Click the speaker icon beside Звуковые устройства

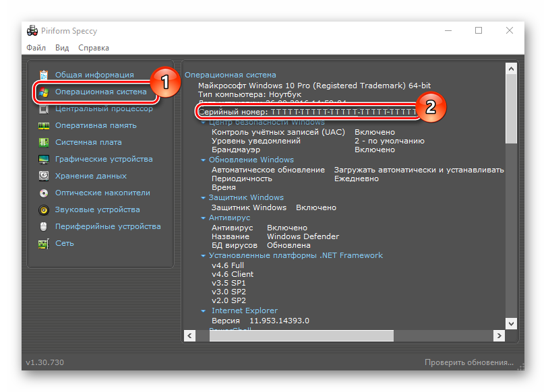pyautogui.click(x=44, y=209)
